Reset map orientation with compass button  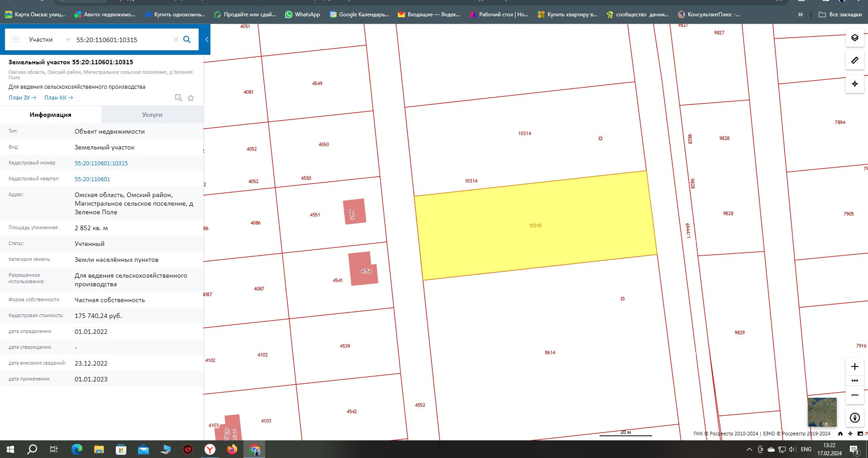pos(854,418)
